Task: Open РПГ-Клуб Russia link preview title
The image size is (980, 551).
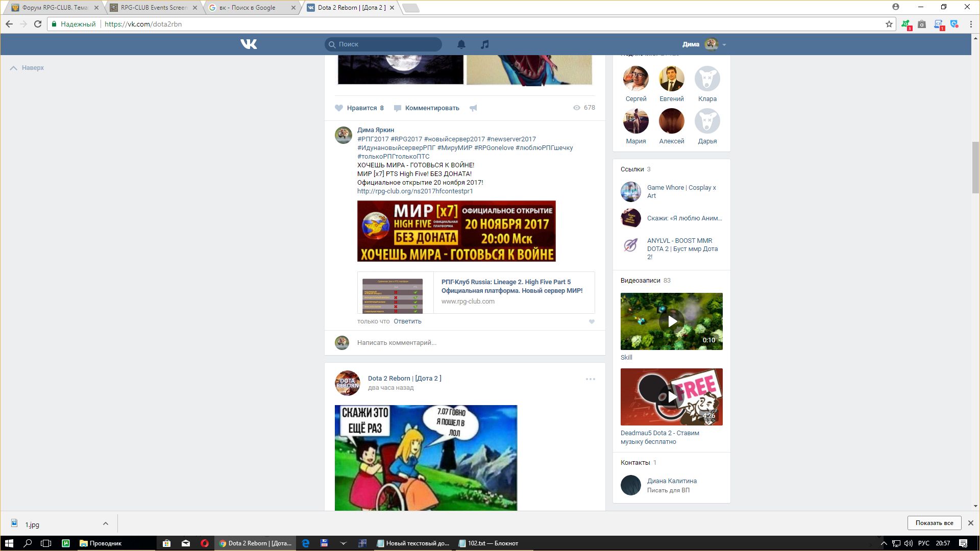Action: [x=512, y=286]
